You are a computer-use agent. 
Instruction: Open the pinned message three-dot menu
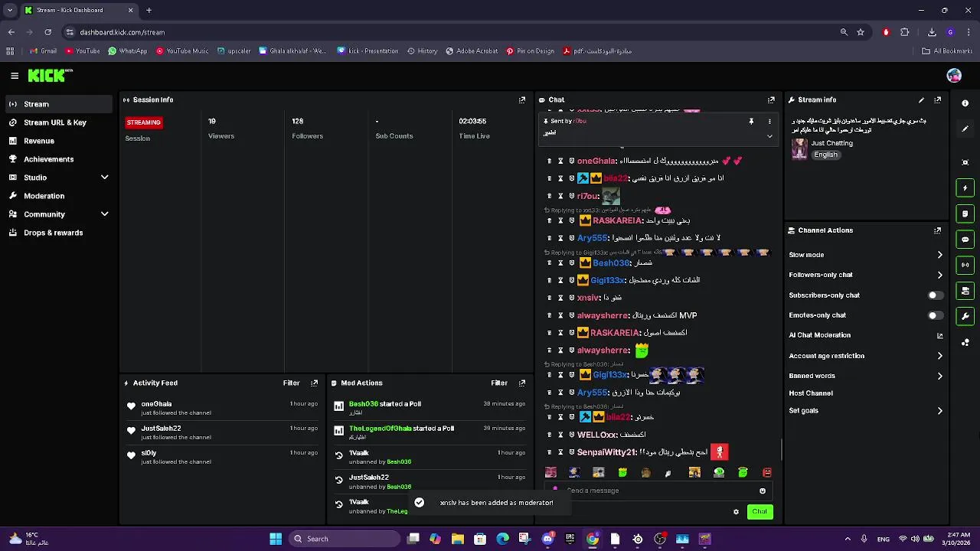click(769, 121)
